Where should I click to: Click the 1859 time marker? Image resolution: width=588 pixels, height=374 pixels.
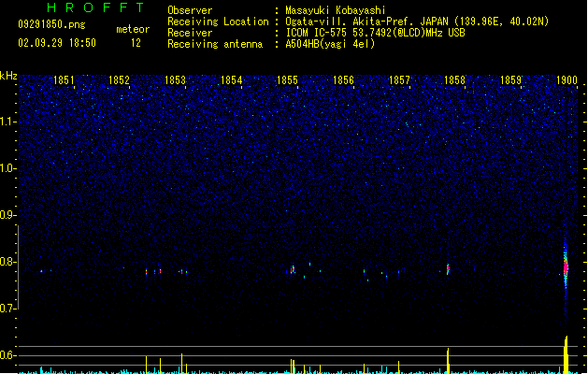[510, 80]
